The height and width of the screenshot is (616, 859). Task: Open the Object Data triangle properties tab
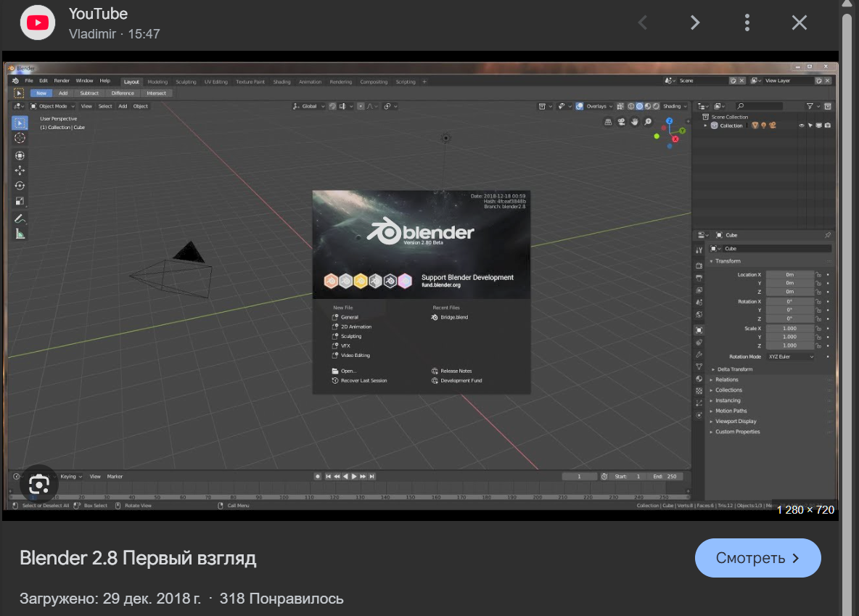699,366
